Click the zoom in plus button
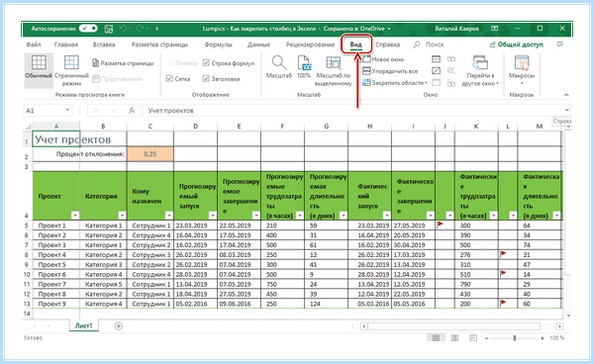The height and width of the screenshot is (364, 594). [x=543, y=338]
